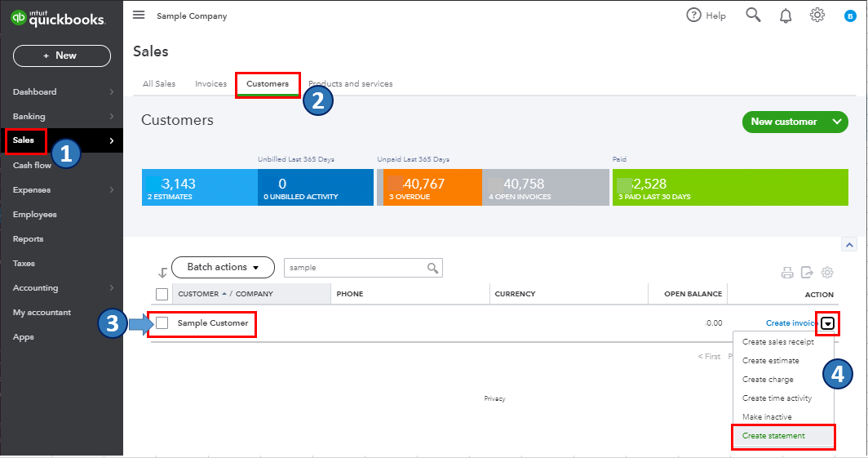Select the Customers tab
Viewport: 868px width, 458px height.
(268, 83)
